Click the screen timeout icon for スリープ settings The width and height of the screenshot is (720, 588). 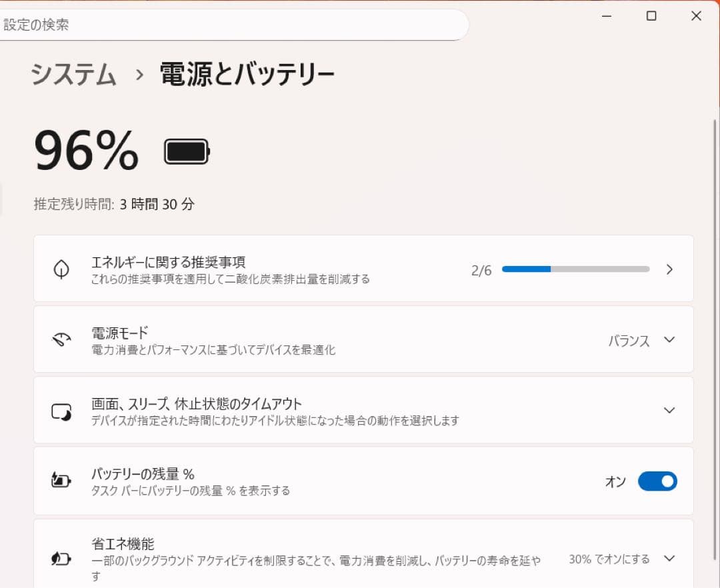(x=61, y=410)
